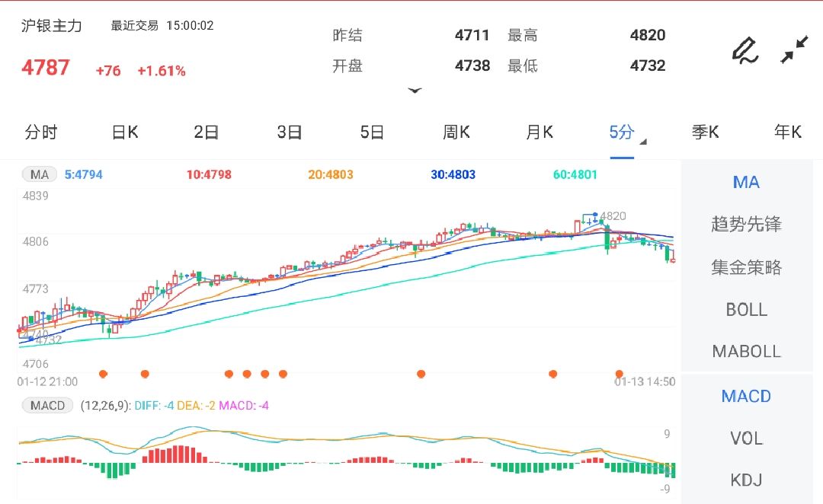Screen dimensions: 823x504
Task: Click the 01-13 14:50 end time label
Action: coord(645,381)
